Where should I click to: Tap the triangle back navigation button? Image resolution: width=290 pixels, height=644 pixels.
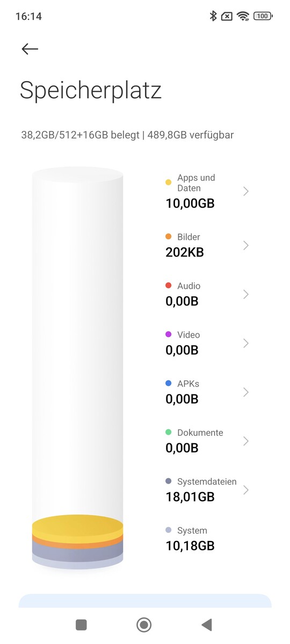[207, 624]
